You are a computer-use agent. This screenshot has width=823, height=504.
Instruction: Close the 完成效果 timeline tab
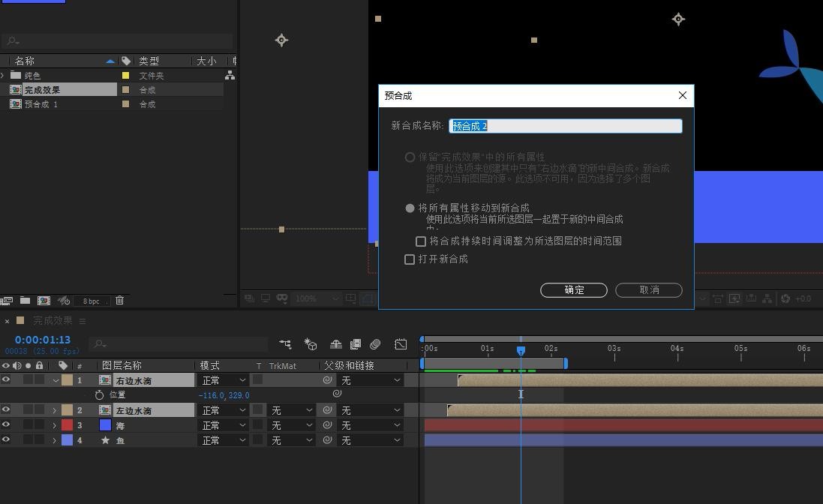pos(8,321)
